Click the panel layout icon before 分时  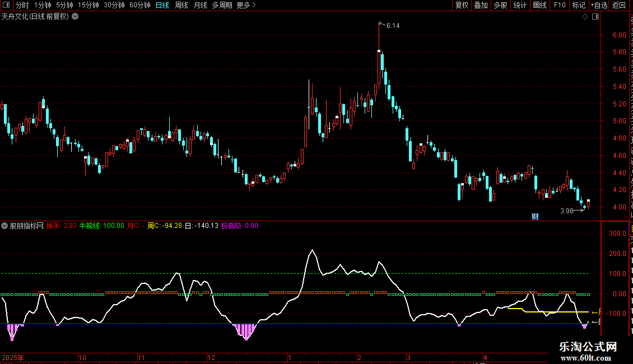(6, 5)
